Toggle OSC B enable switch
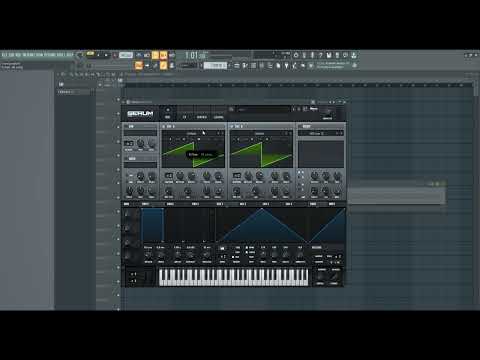The height and width of the screenshot is (360, 480). coord(232,127)
